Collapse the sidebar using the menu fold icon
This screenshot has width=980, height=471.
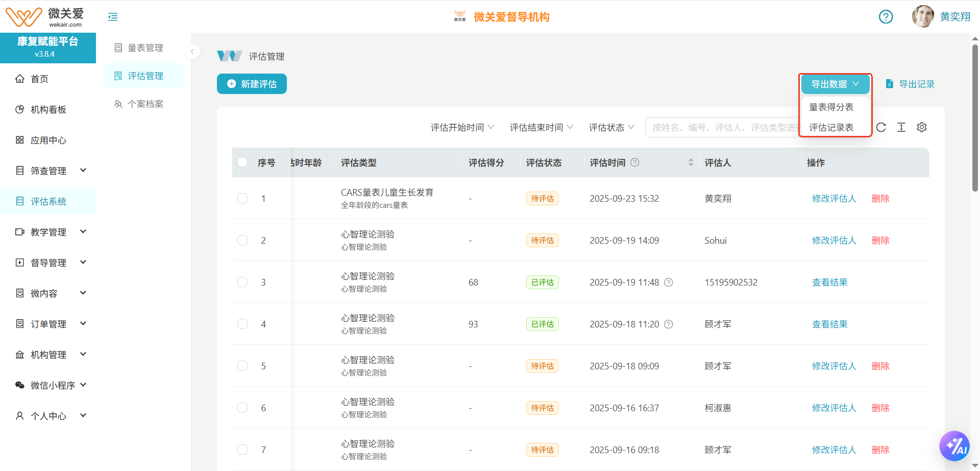pos(113,17)
